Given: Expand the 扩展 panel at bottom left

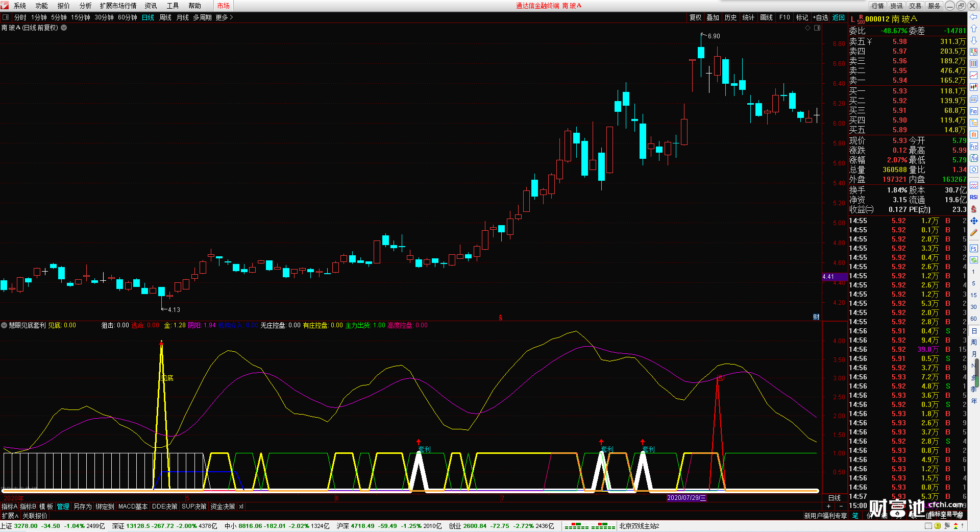Looking at the screenshot, I should pos(10,516).
